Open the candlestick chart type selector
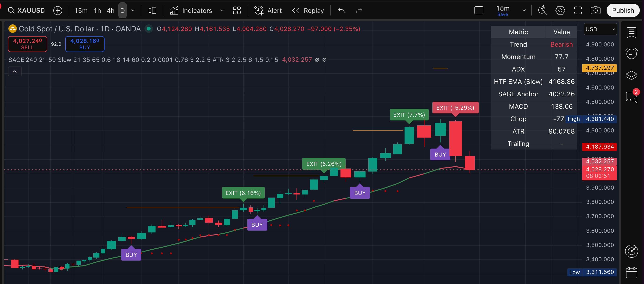This screenshot has width=644, height=284. pyautogui.click(x=152, y=10)
